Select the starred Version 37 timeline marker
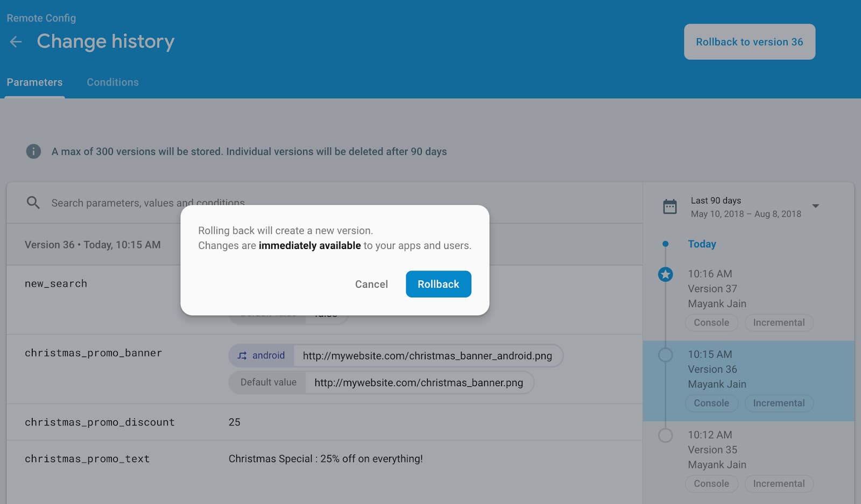This screenshot has width=861, height=504. pos(666,274)
